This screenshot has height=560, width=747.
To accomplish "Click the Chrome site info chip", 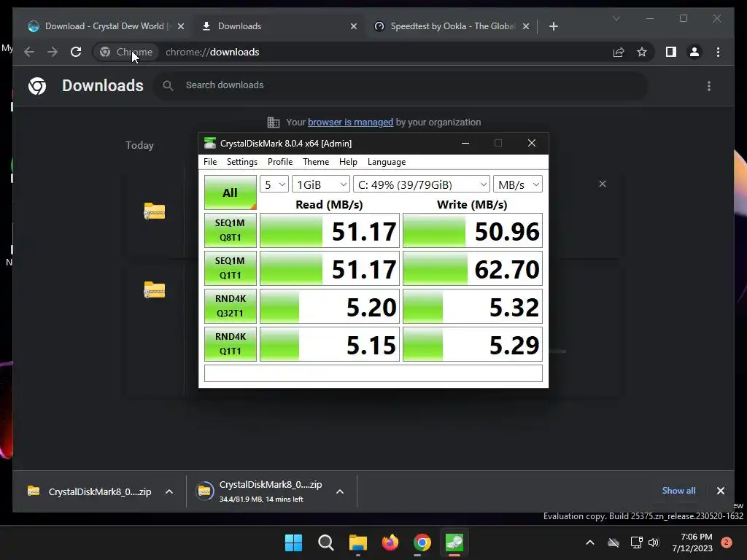I will [126, 52].
